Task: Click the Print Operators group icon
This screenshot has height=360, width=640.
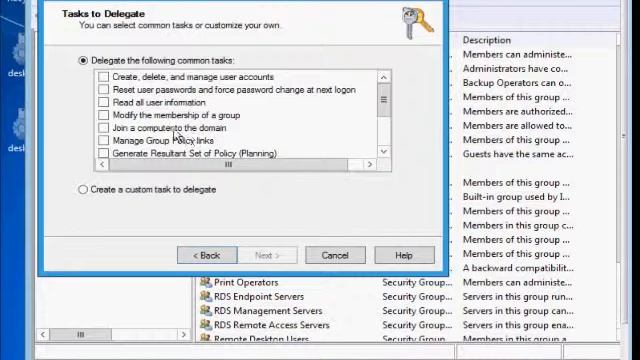Action: click(x=206, y=282)
